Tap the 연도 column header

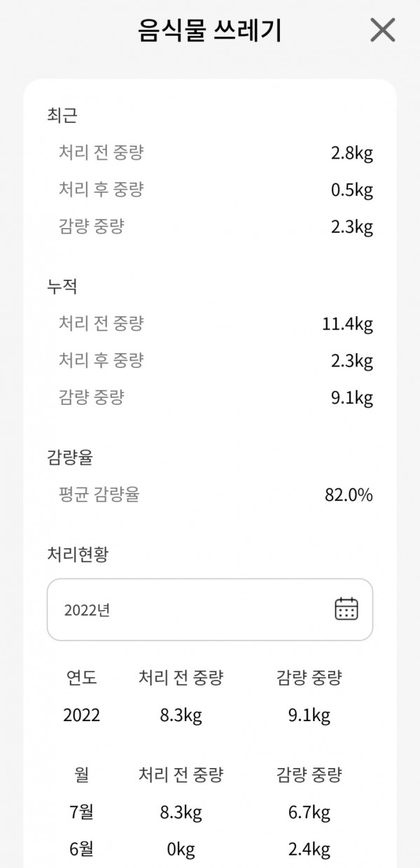click(82, 677)
